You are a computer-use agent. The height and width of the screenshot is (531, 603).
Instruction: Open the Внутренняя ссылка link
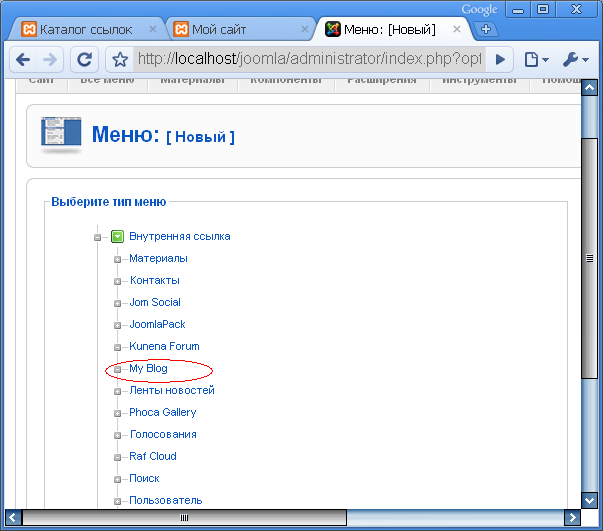coord(180,236)
